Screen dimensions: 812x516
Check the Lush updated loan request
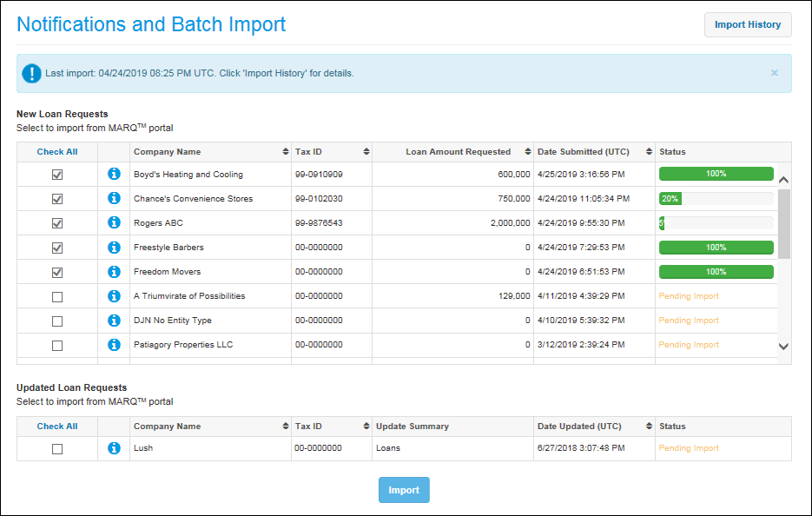click(57, 449)
